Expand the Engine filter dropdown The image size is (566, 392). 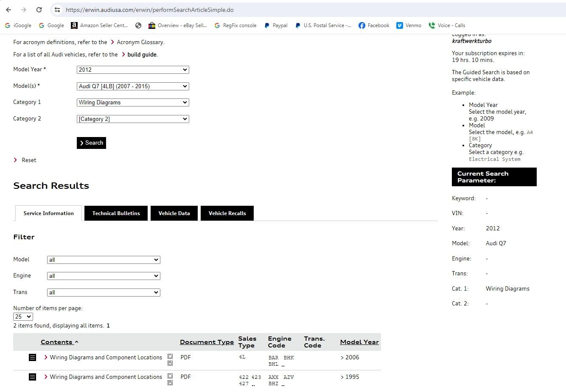(104, 276)
